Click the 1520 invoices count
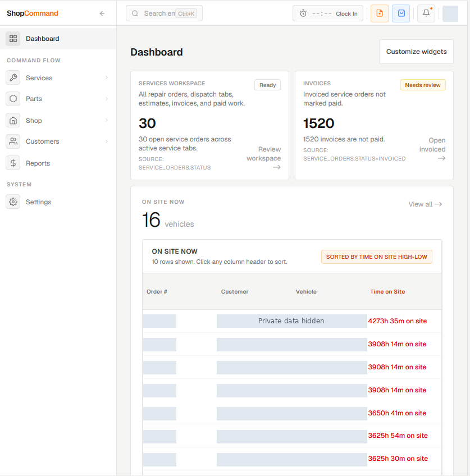Image resolution: width=470 pixels, height=476 pixels. tap(318, 123)
